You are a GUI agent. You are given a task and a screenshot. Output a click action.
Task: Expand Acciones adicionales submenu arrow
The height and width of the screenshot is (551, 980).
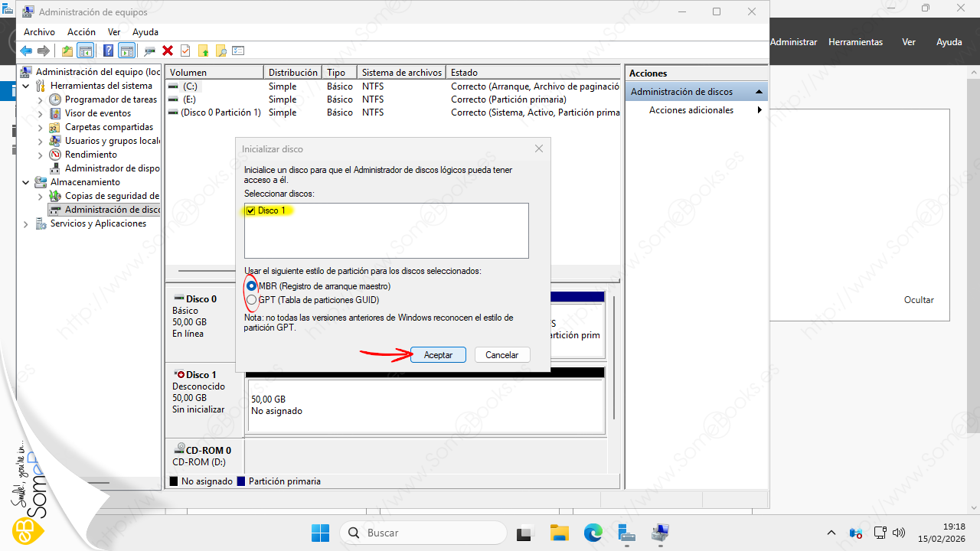pyautogui.click(x=759, y=110)
